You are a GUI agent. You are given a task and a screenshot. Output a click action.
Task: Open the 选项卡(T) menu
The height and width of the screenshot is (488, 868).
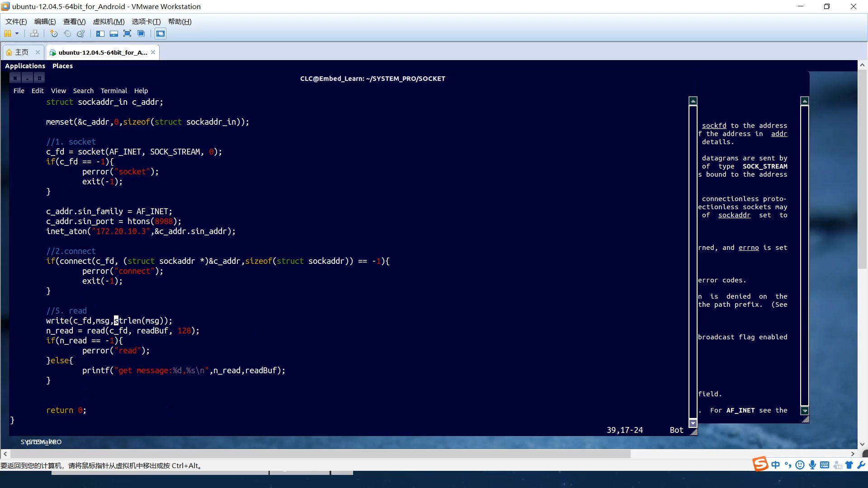146,21
